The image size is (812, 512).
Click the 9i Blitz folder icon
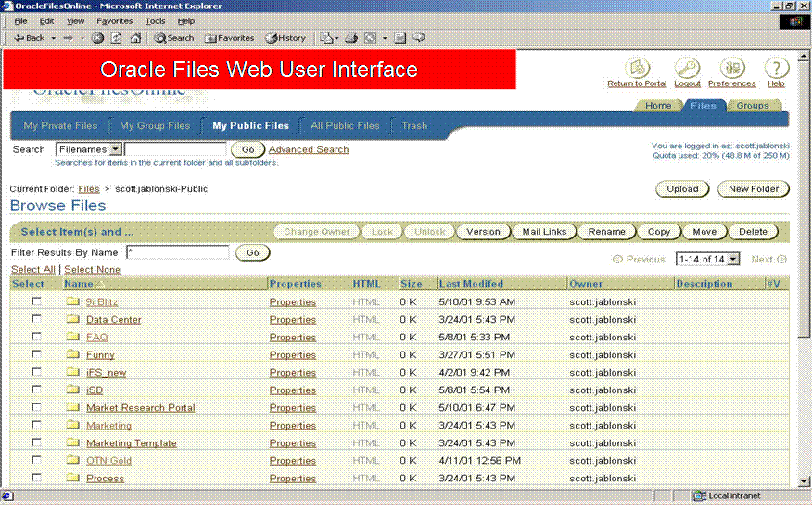point(73,301)
